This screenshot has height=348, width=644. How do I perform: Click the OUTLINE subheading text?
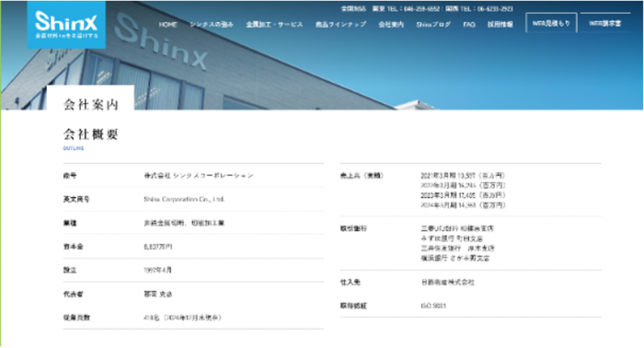74,148
